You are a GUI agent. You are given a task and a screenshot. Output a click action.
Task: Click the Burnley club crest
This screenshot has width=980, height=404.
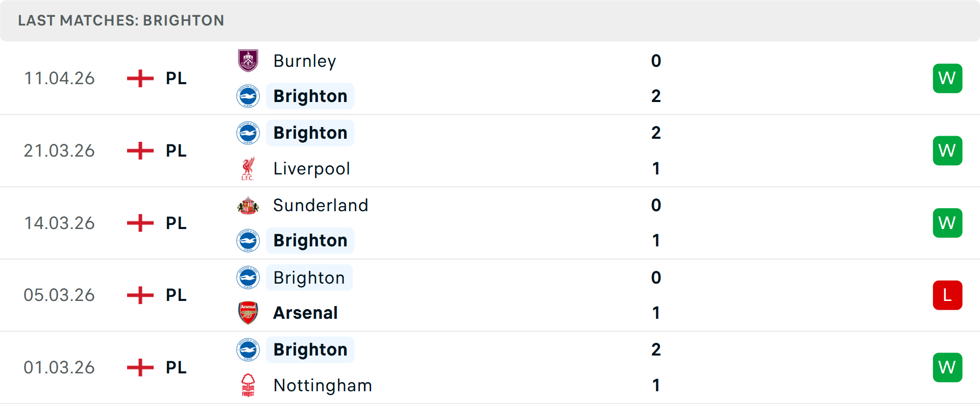pyautogui.click(x=248, y=61)
